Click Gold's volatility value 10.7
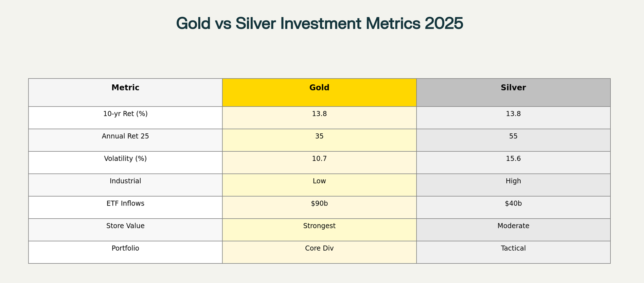The width and height of the screenshot is (644, 283). [319, 159]
